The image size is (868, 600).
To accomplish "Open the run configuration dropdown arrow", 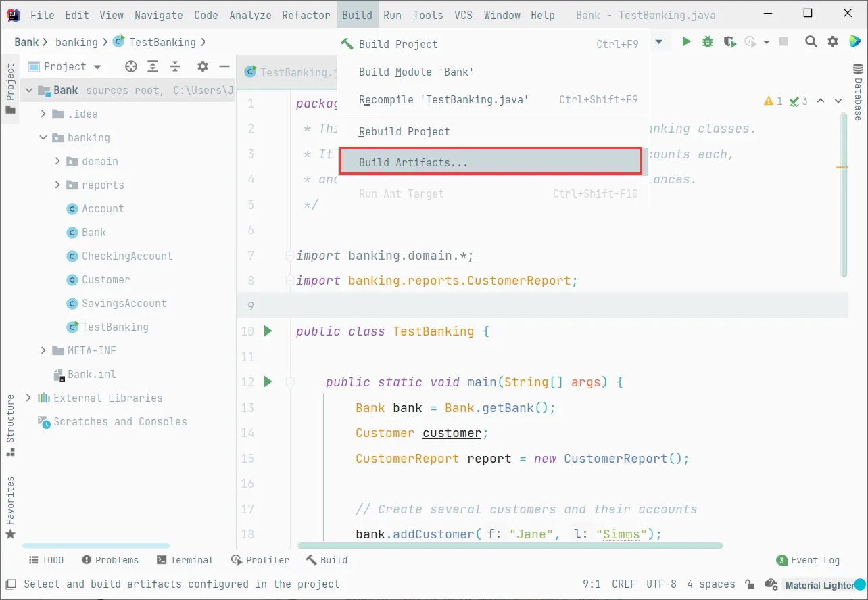I will (658, 42).
